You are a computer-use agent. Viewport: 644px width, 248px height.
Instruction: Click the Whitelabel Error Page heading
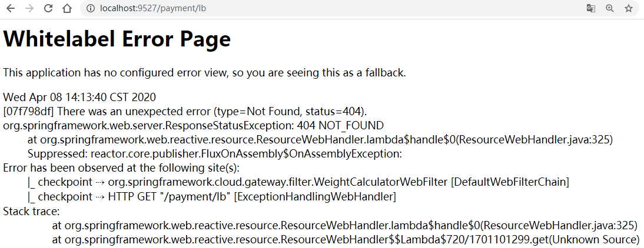pyautogui.click(x=117, y=40)
